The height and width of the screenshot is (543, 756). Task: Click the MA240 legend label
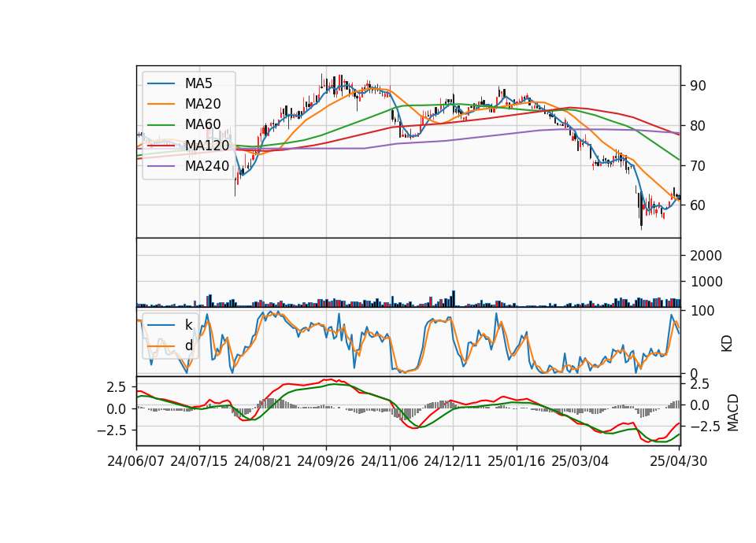[x=207, y=166]
